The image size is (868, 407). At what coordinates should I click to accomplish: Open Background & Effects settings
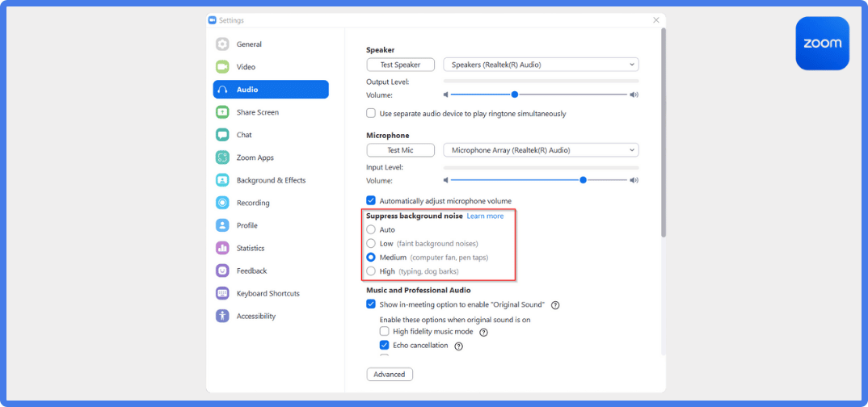click(272, 180)
